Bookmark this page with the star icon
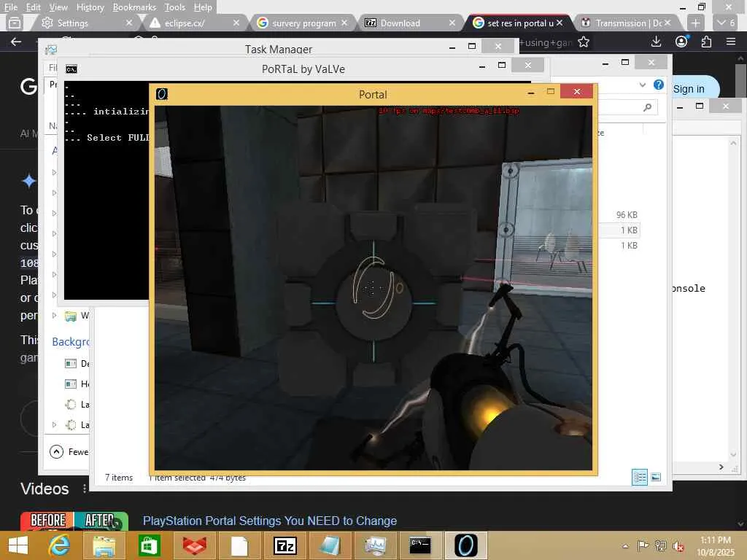The image size is (747, 560). point(584,42)
